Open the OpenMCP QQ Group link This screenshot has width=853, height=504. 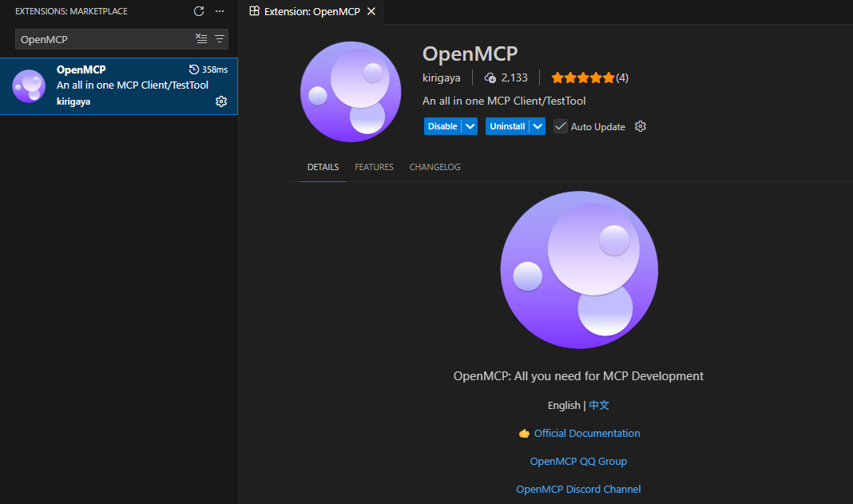578,462
